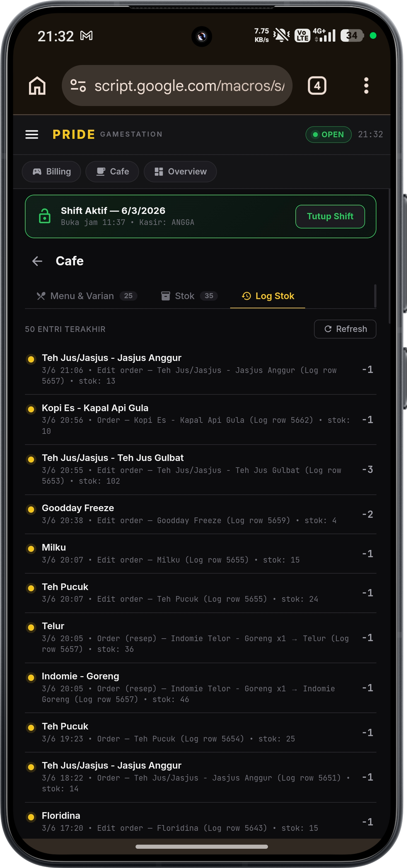
Task: Select the Kopi Es - Kapal Api Gula entry
Action: (200, 420)
